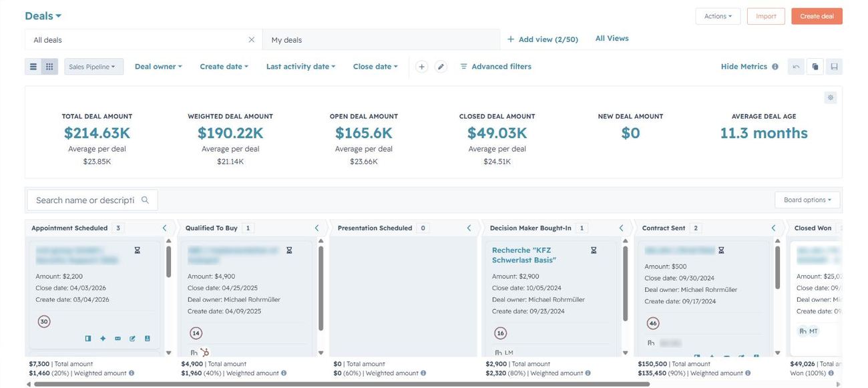Click the clone view copy icon
The width and height of the screenshot is (868, 388).
pos(815,67)
